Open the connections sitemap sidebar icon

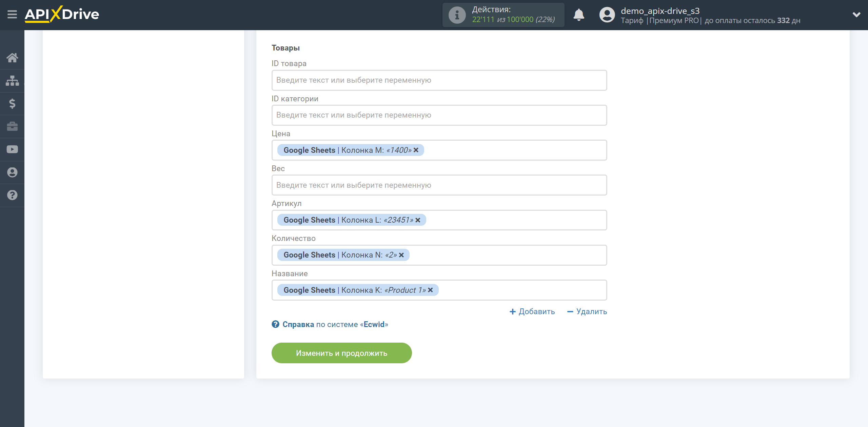coord(12,81)
